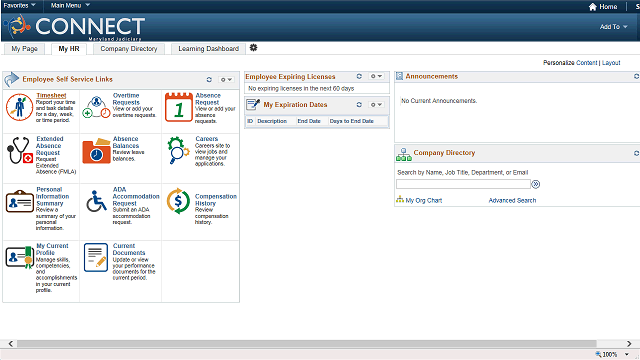Viewport: 640px width, 360px height.
Task: Open the Current Documents page icon
Action: pyautogui.click(x=96, y=257)
